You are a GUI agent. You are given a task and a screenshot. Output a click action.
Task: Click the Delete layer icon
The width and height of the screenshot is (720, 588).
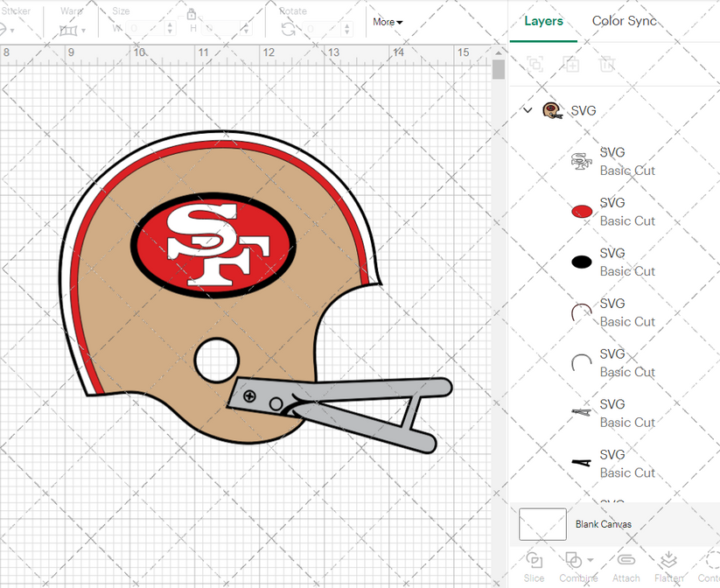pos(607,64)
